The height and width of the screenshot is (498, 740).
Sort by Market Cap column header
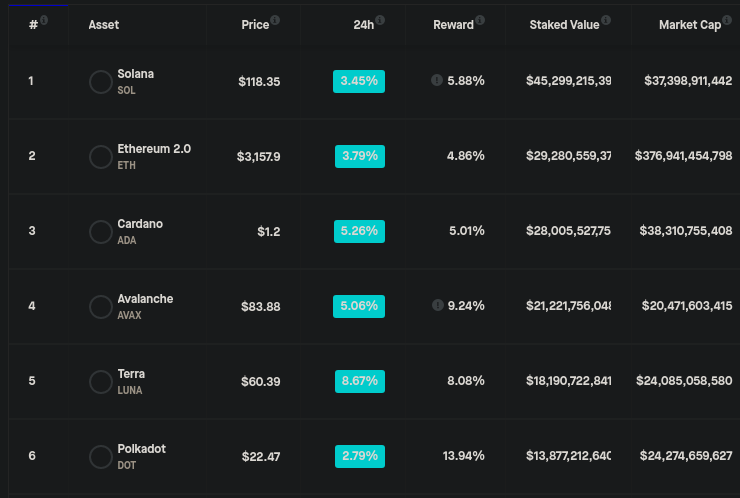click(x=690, y=25)
